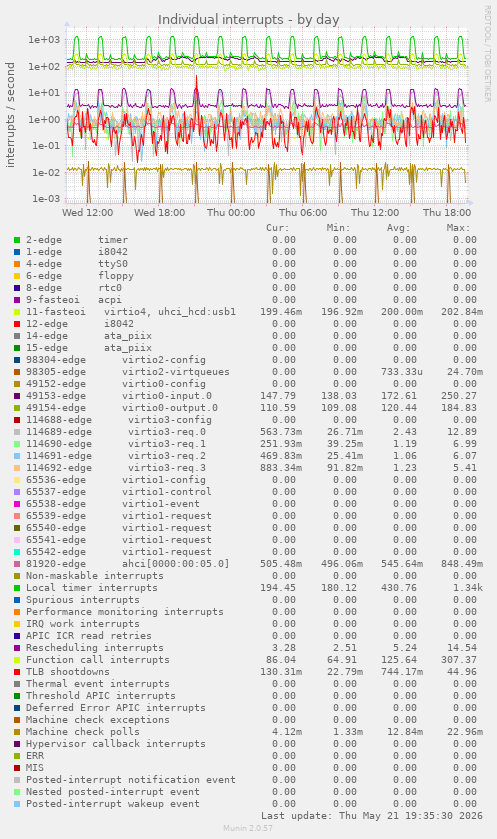497x839 pixels.
Task: Click the Wed 18:00 time axis label
Action: [159, 212]
